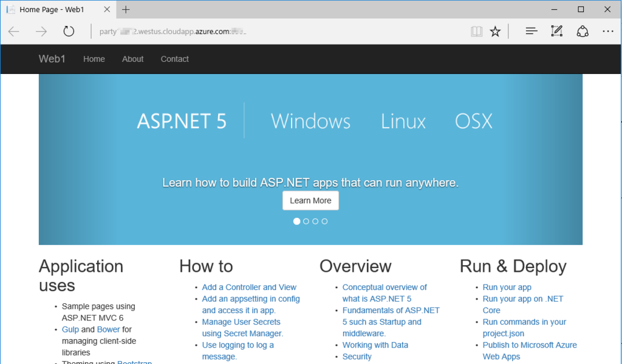Open Conceptual overview of ASP.NET 5 link
Image resolution: width=622 pixels, height=364 pixels.
[384, 292]
